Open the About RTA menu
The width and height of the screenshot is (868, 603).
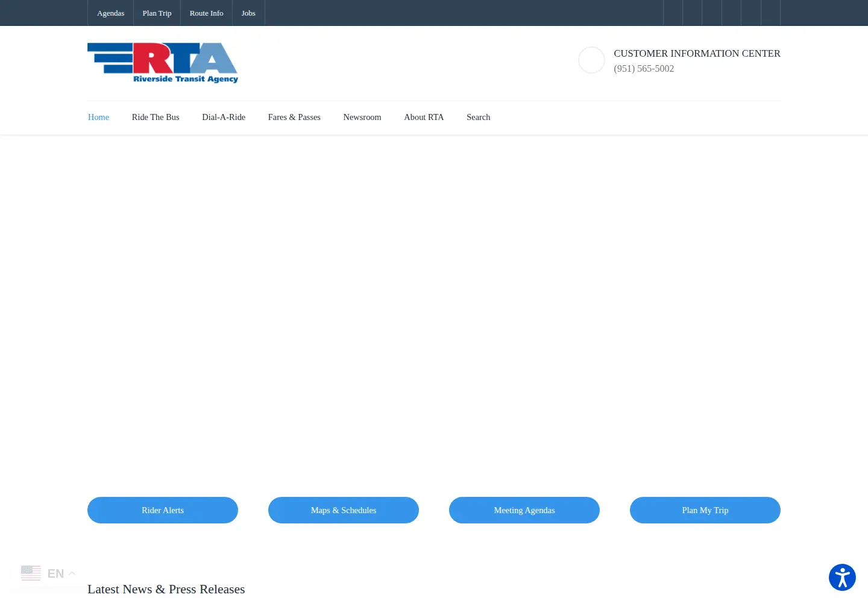tap(424, 117)
